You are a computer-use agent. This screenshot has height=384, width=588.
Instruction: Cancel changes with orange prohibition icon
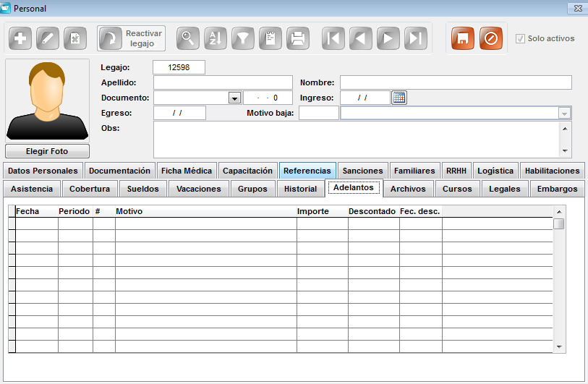click(x=491, y=38)
